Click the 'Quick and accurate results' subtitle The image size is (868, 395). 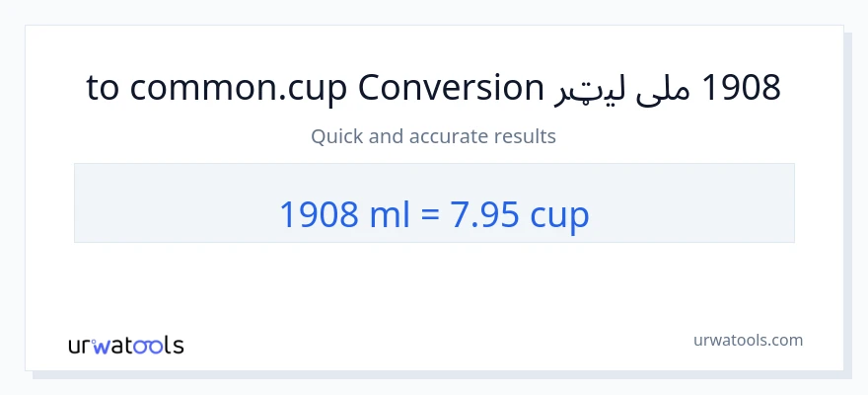tap(433, 136)
